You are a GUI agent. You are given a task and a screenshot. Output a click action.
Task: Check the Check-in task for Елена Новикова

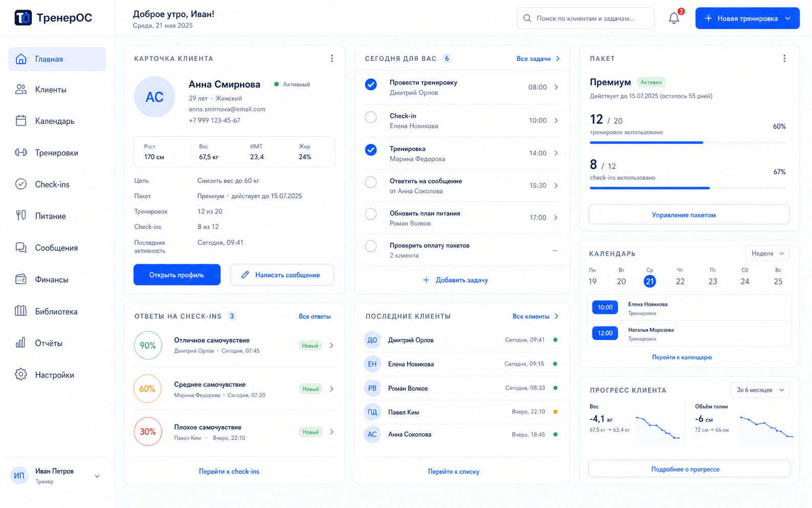pyautogui.click(x=371, y=117)
